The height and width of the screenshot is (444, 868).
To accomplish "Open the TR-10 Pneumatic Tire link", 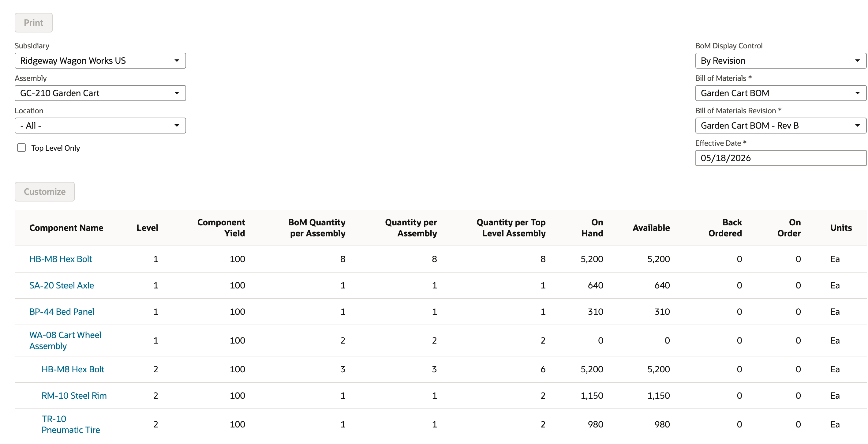I will (71, 424).
